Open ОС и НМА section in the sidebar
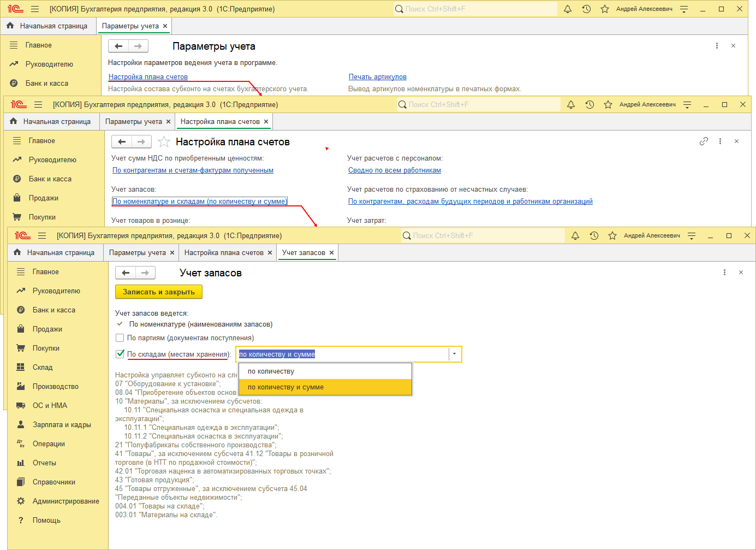756x550 pixels. pos(50,405)
